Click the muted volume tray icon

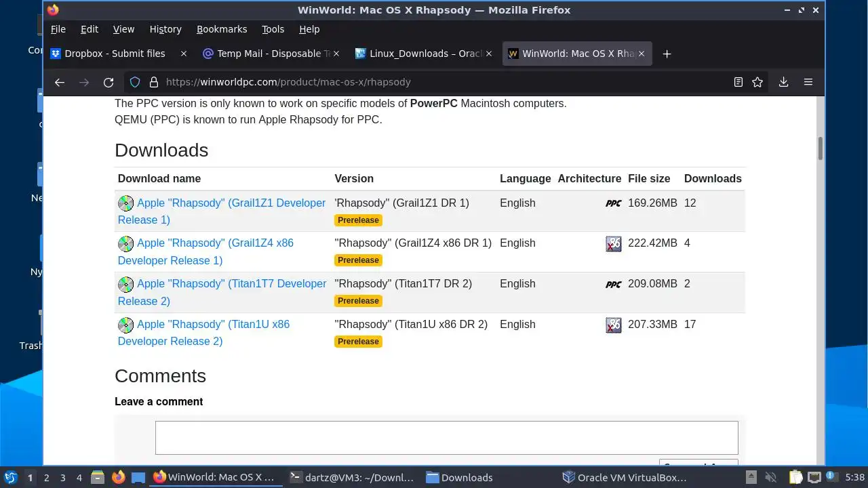(770, 478)
